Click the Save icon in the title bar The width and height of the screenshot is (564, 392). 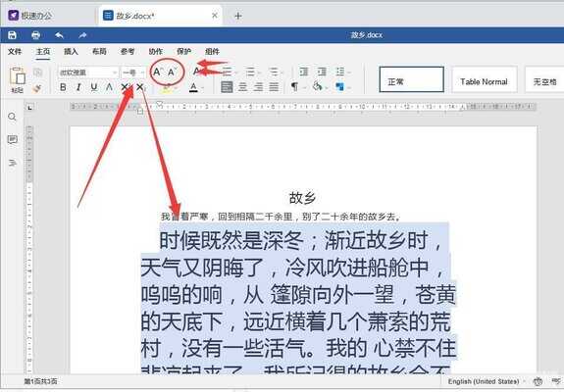pyautogui.click(x=12, y=35)
